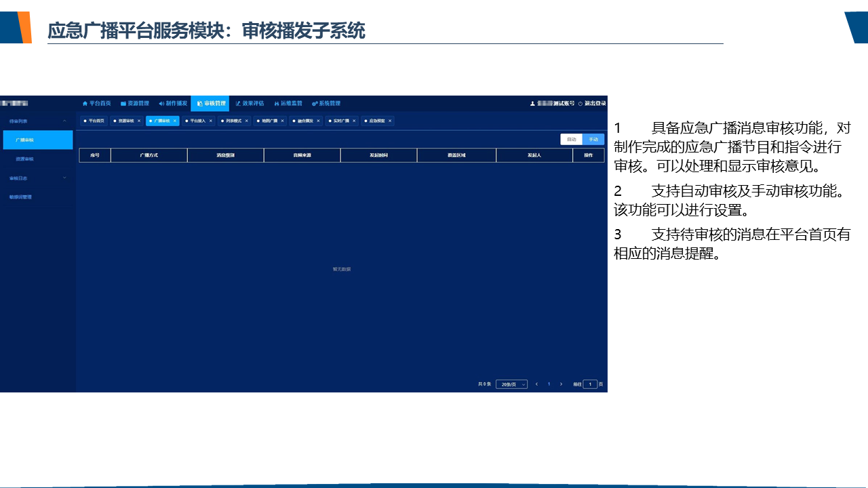Screen dimensions: 868x488
Task: Switch review mode to 自动
Action: pos(572,139)
